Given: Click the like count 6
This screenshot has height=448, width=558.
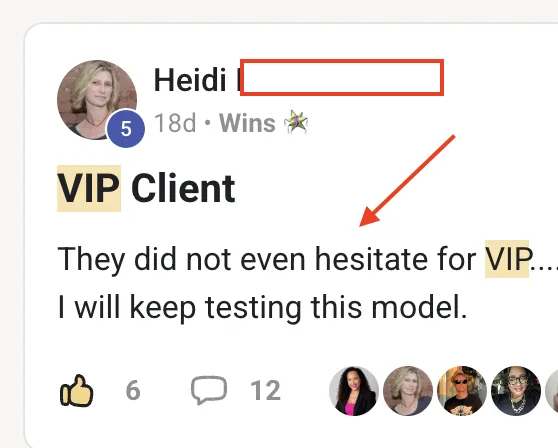Looking at the screenshot, I should (133, 390).
